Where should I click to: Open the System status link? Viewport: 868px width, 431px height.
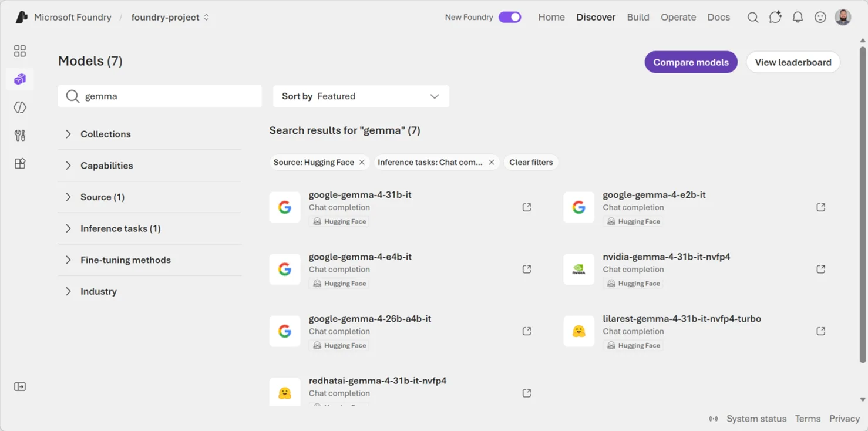point(756,419)
